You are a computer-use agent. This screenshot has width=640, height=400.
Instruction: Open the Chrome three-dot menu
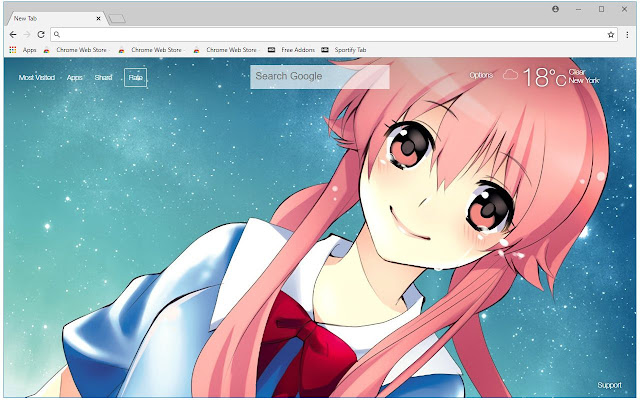627,35
